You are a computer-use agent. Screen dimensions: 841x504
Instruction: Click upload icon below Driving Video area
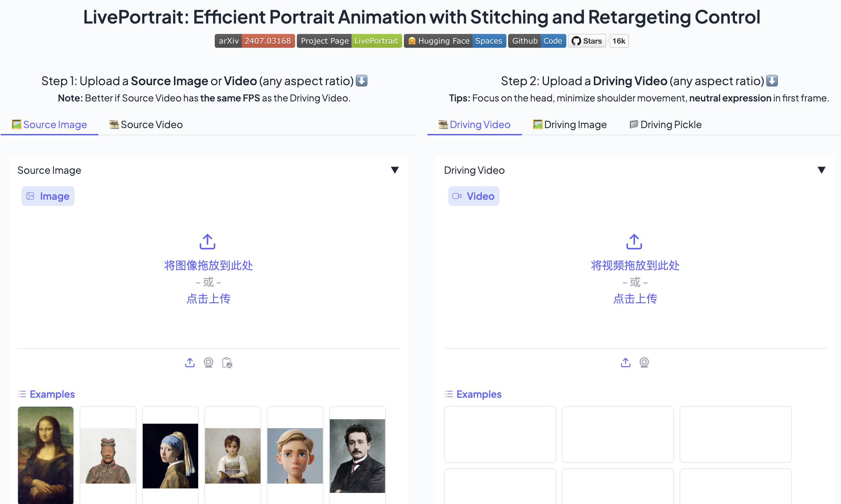pos(626,362)
